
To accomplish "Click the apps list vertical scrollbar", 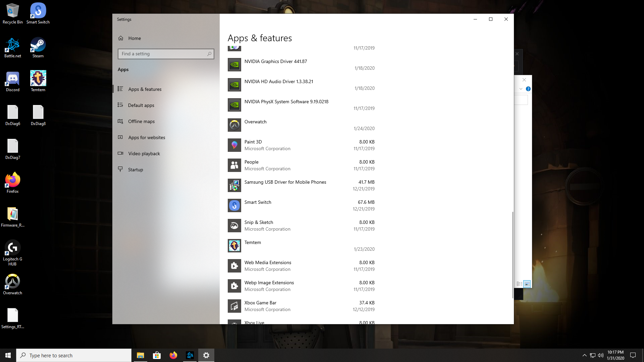I will [x=513, y=255].
